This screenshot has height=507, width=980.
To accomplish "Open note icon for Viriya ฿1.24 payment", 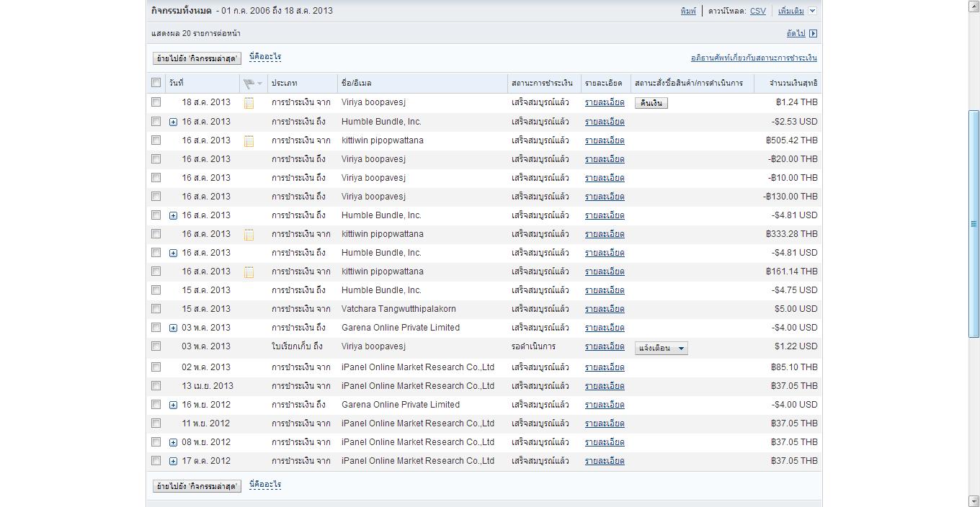I will point(249,103).
